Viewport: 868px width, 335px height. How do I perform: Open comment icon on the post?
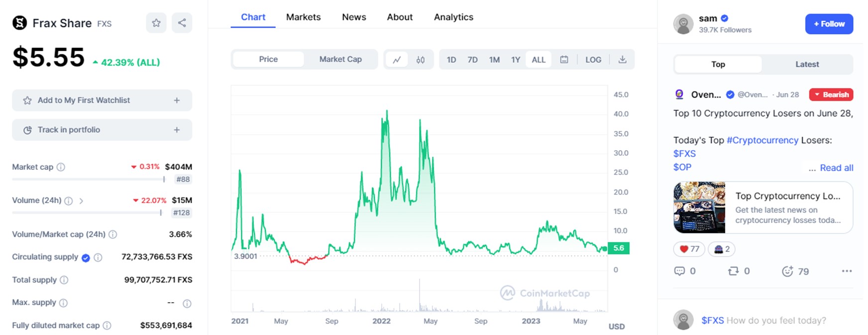tap(679, 271)
